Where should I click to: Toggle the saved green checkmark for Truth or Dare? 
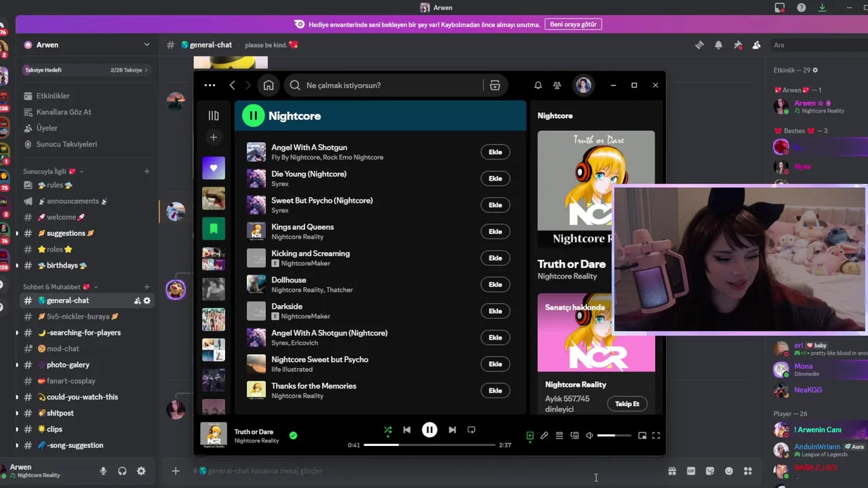[293, 436]
